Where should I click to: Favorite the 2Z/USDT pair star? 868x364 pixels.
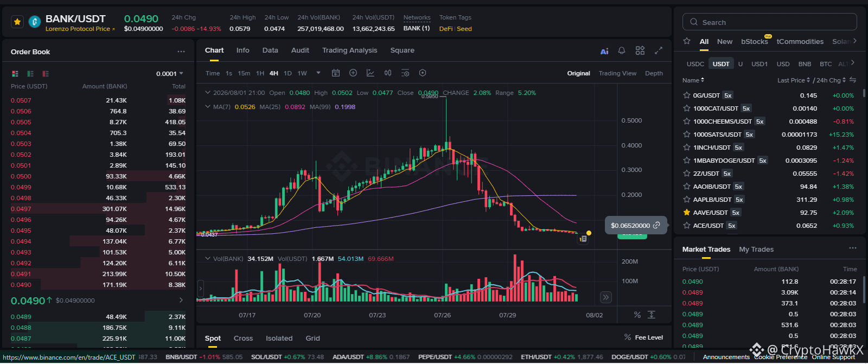pyautogui.click(x=687, y=174)
